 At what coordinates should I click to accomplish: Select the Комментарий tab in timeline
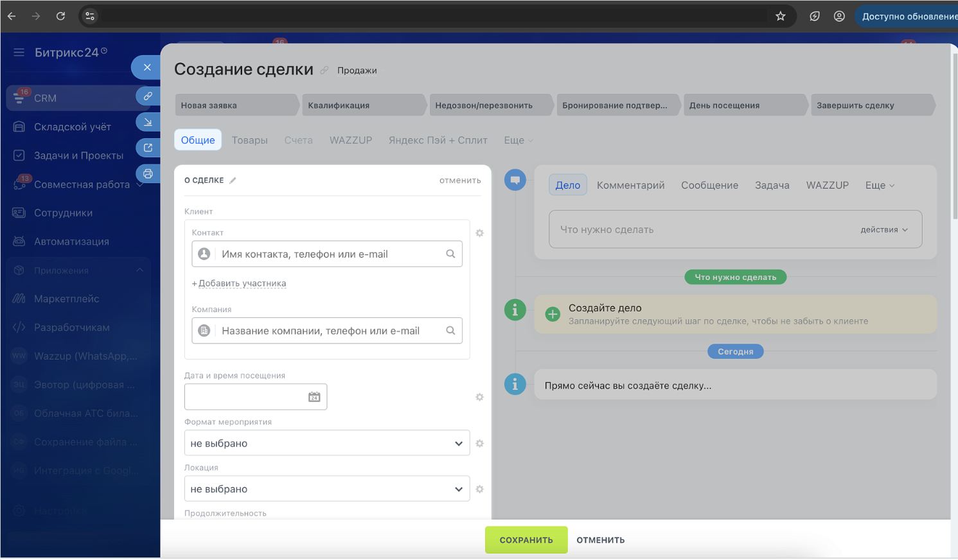(630, 185)
